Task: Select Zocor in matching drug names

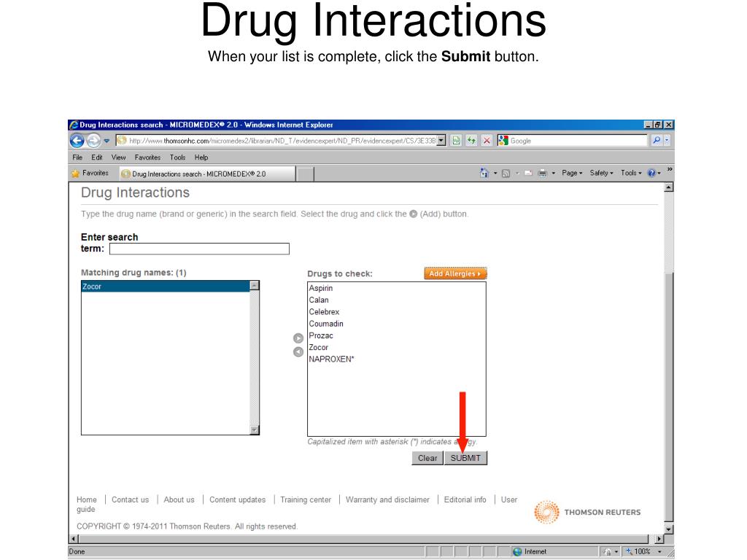Action: coord(166,286)
